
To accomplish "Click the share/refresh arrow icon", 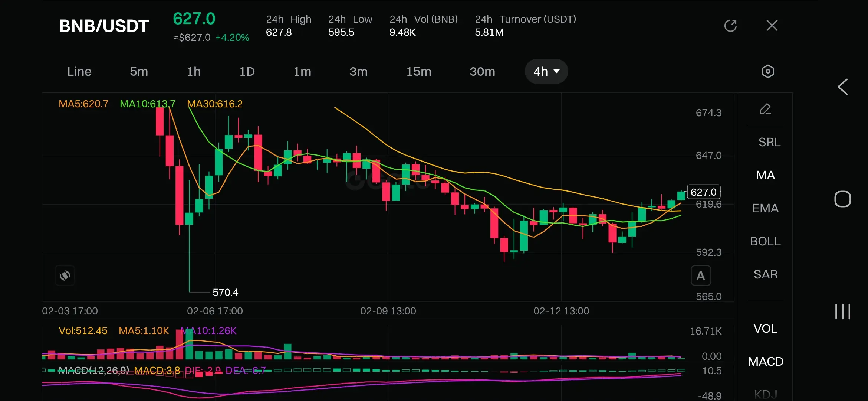I will 730,26.
